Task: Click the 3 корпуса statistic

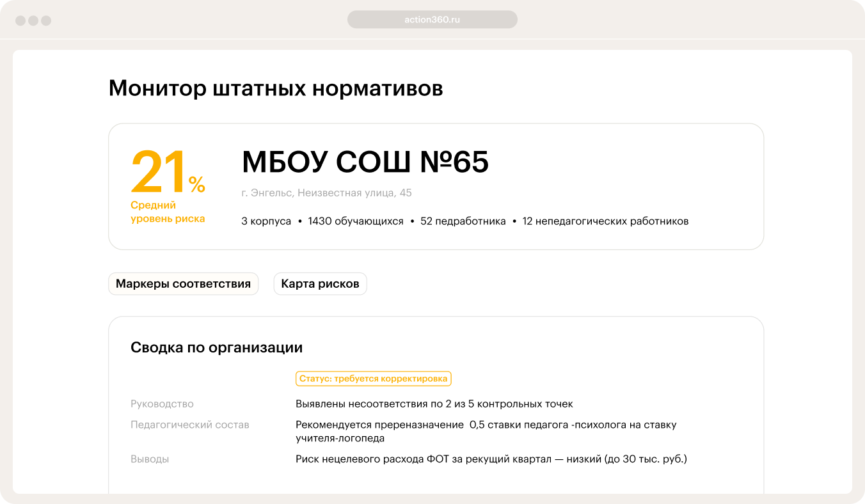Action: tap(266, 221)
